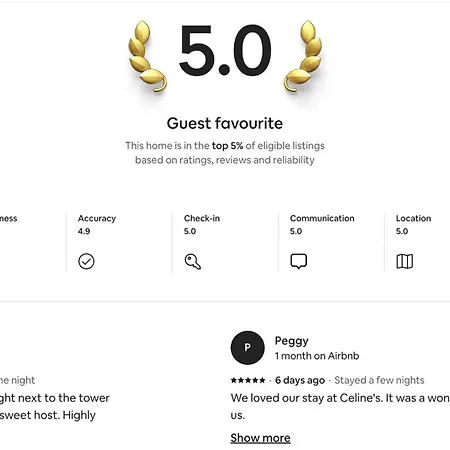Click the left golden laurel icon

147,56
